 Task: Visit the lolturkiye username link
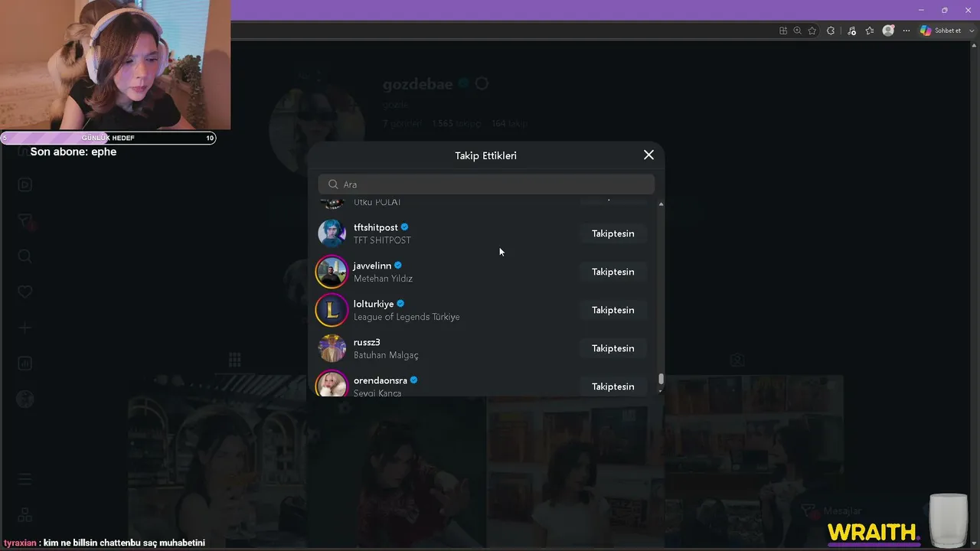pyautogui.click(x=374, y=304)
